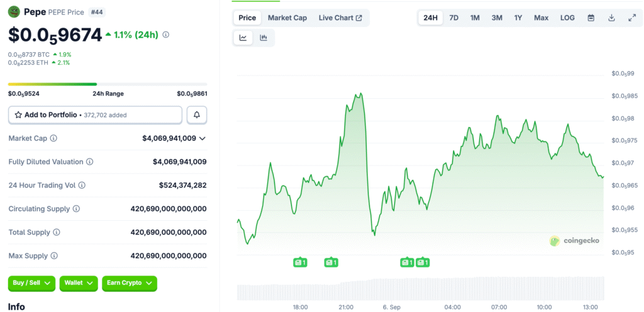This screenshot has height=312, width=644.
Task: Click the first news marker after 6. Sep
Action: tap(407, 262)
